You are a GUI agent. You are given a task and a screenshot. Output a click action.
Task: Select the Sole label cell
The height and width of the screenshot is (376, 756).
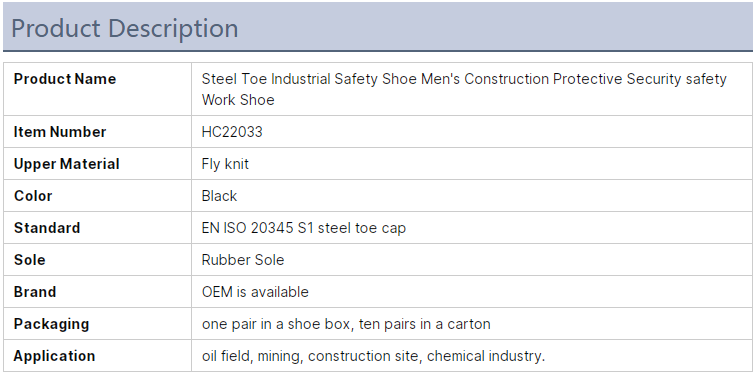[97, 260]
